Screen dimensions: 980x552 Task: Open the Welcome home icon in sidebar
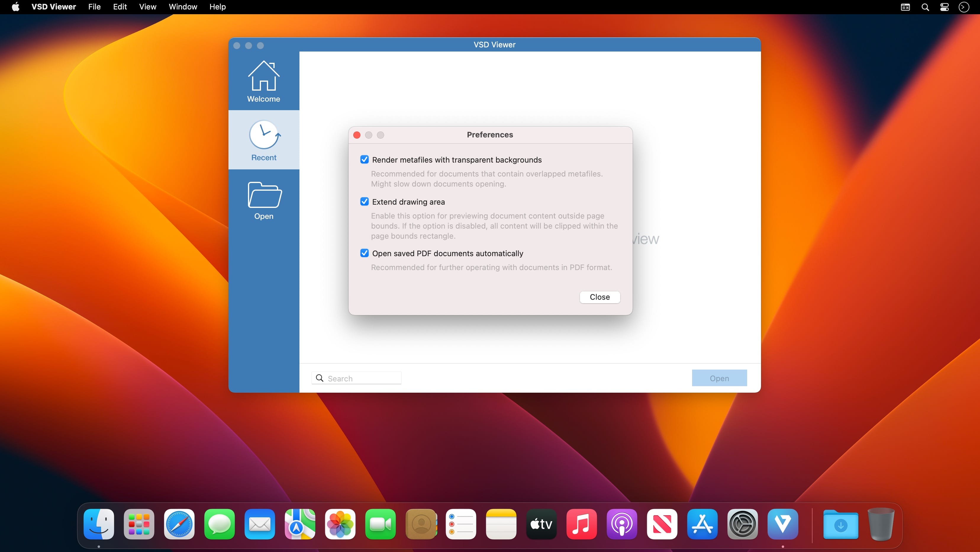264,76
